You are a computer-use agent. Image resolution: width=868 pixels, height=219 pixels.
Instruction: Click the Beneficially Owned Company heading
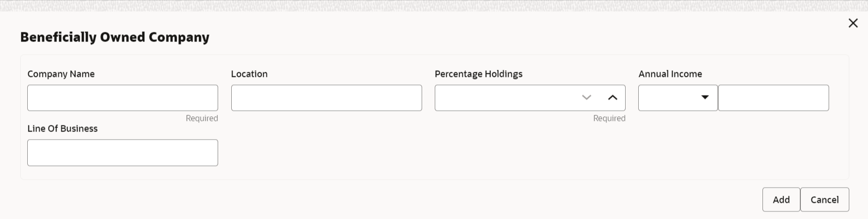coord(115,37)
